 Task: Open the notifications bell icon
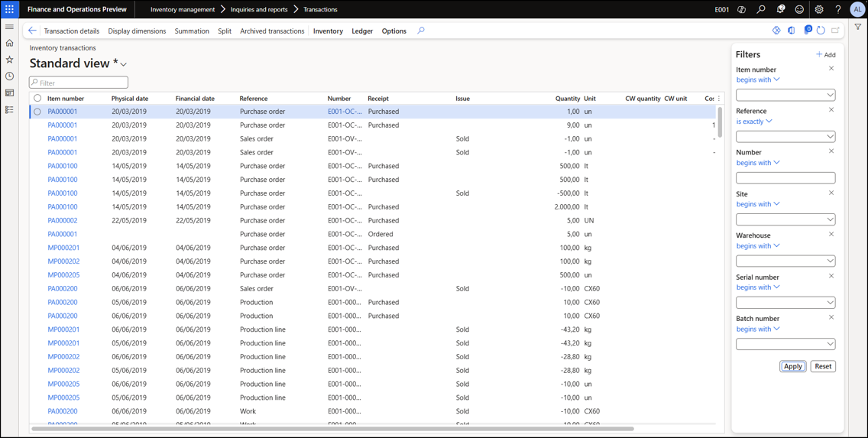[x=780, y=10]
